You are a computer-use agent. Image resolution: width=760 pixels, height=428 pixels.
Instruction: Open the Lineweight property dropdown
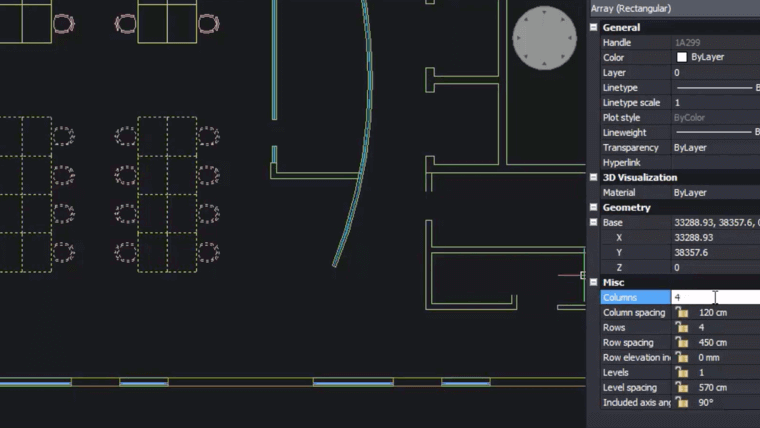point(715,133)
